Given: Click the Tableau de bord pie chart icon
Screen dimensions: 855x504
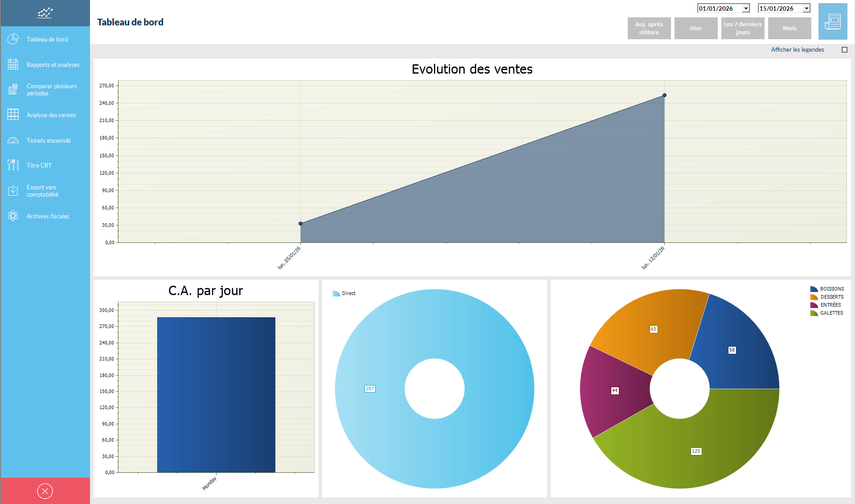Looking at the screenshot, I should tap(13, 39).
